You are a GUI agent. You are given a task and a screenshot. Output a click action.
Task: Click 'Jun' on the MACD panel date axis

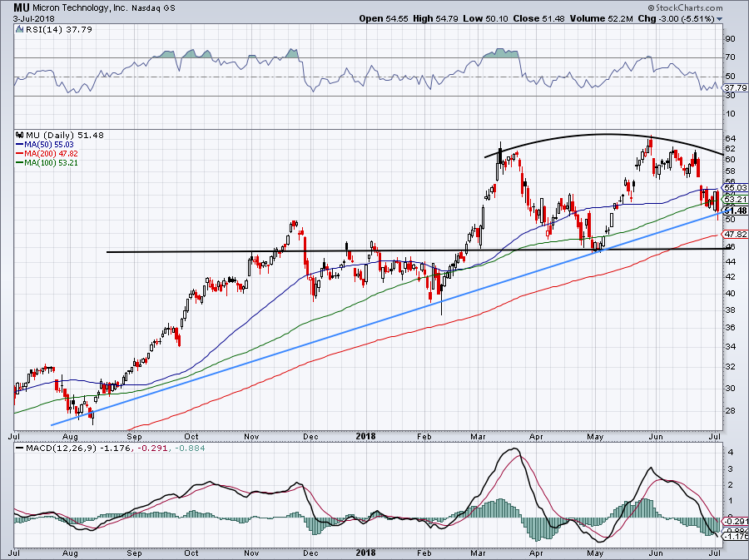point(657,553)
